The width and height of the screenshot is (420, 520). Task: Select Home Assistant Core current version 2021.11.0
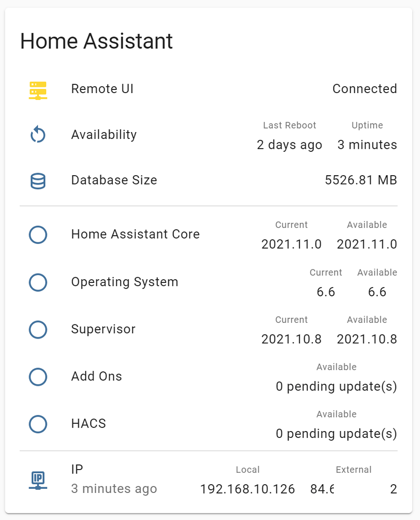click(x=291, y=244)
